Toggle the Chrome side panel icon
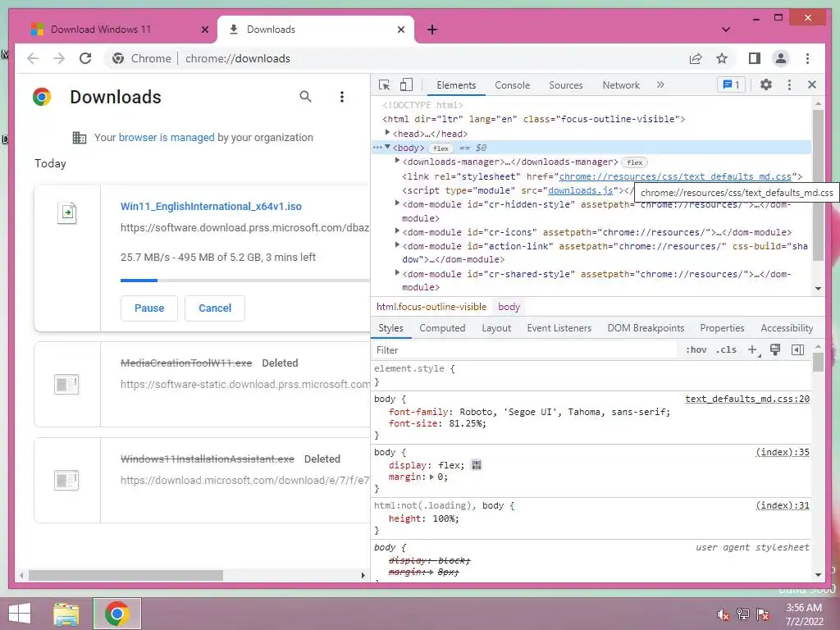The width and height of the screenshot is (840, 630). [755, 58]
